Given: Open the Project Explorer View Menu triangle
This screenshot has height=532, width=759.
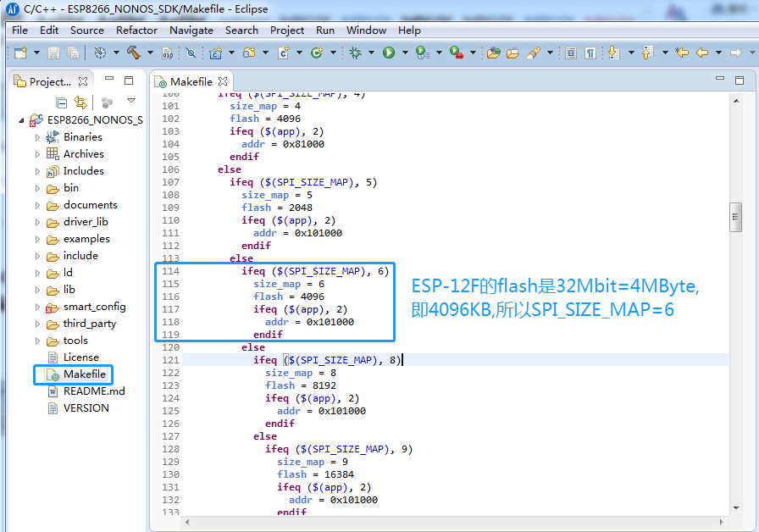Looking at the screenshot, I should 130,101.
